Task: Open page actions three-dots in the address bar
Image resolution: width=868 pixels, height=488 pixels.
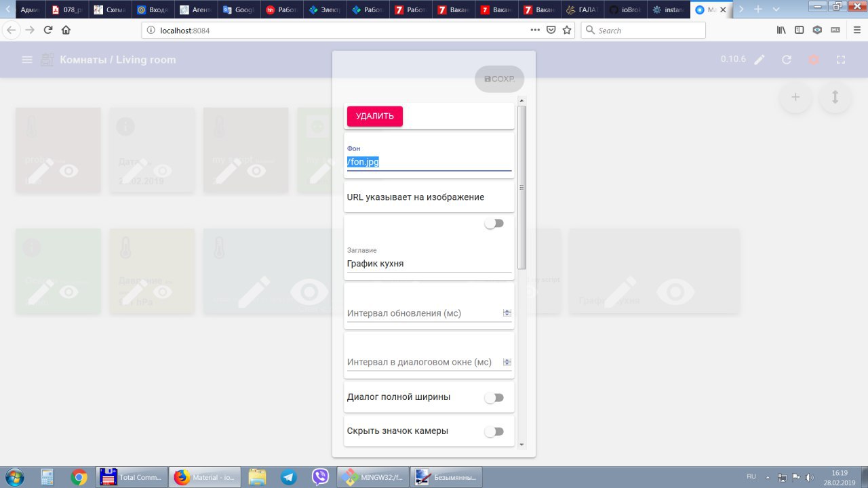Action: coord(535,30)
